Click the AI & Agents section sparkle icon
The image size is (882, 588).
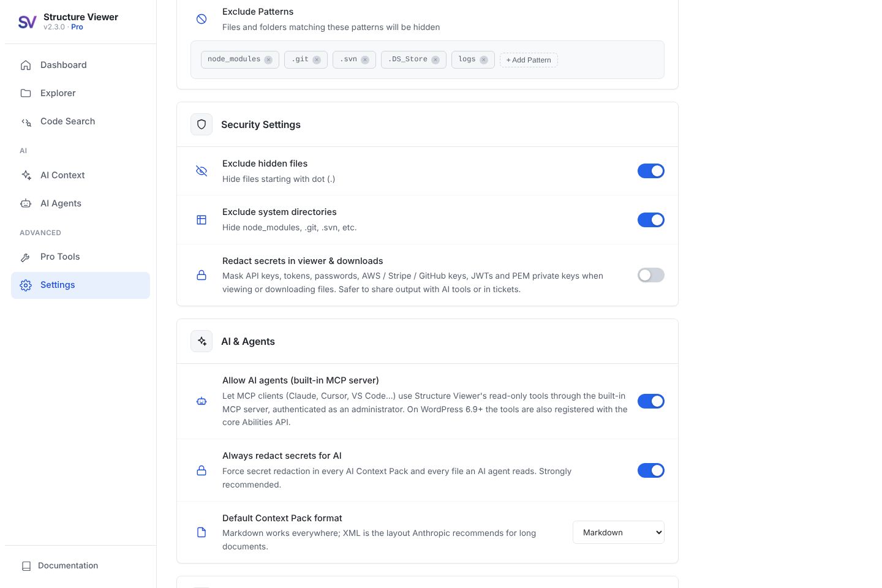(x=202, y=341)
